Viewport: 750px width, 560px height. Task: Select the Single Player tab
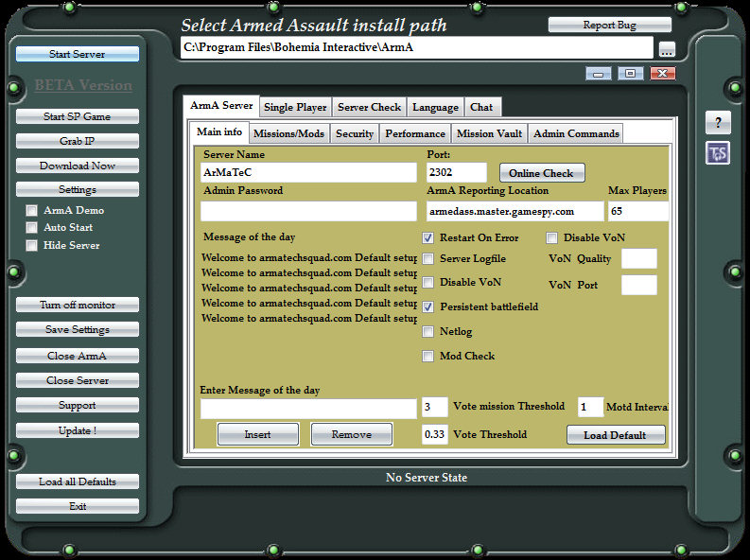295,108
